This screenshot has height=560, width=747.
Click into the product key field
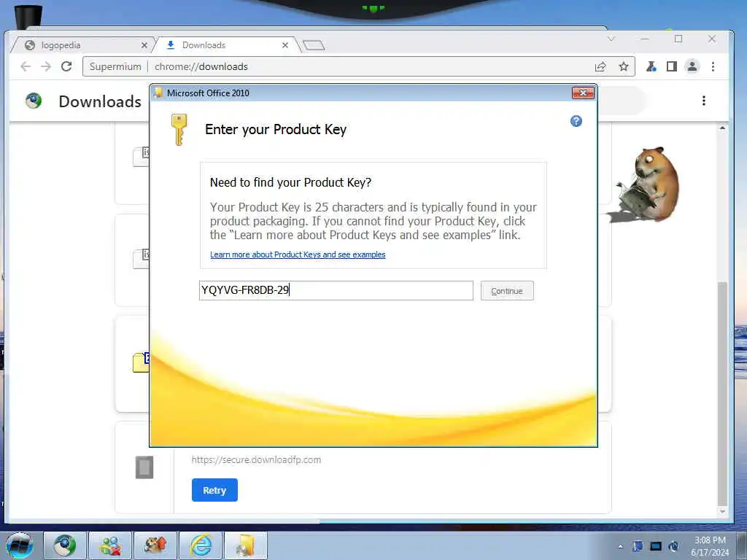pos(336,290)
